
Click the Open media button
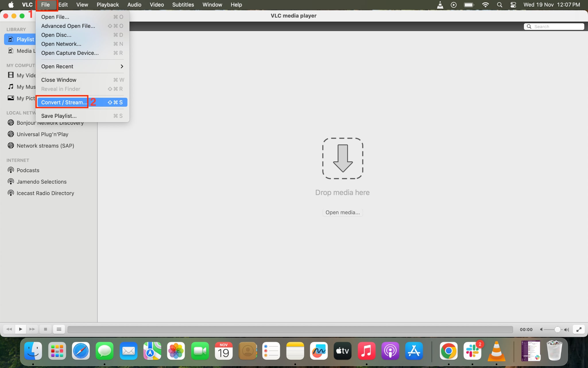click(342, 212)
